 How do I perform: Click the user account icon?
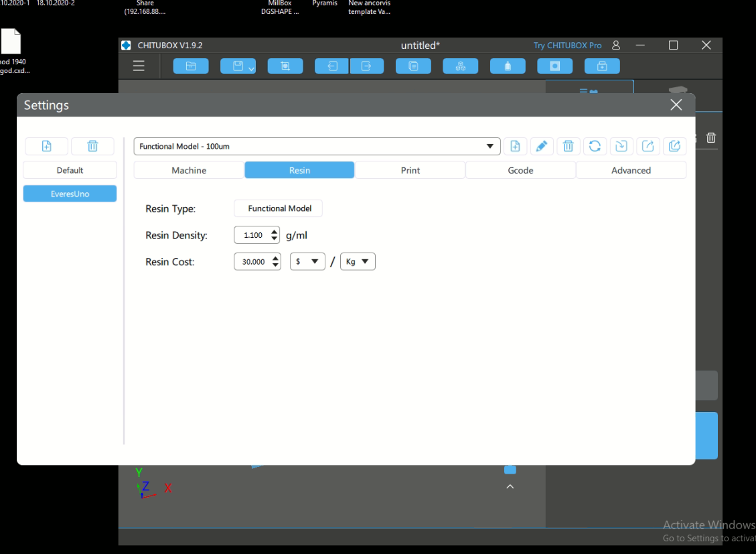pos(616,46)
